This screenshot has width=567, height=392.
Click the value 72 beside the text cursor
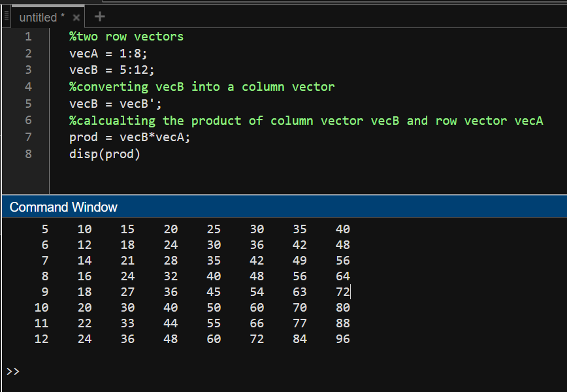point(342,291)
